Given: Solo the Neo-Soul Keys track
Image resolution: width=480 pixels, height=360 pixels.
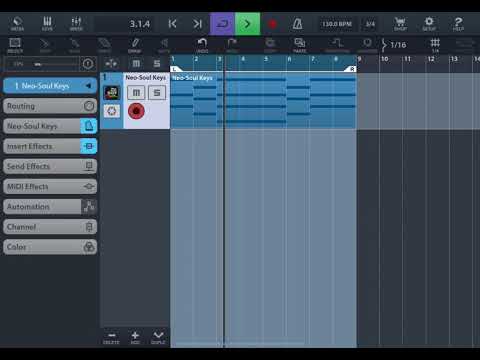Looking at the screenshot, I should [157, 92].
